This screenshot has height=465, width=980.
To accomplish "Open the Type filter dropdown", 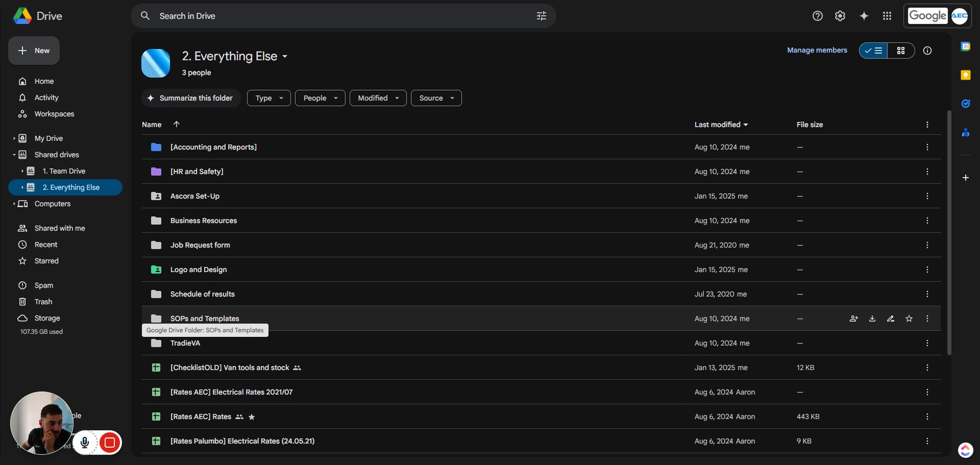I will click(269, 98).
